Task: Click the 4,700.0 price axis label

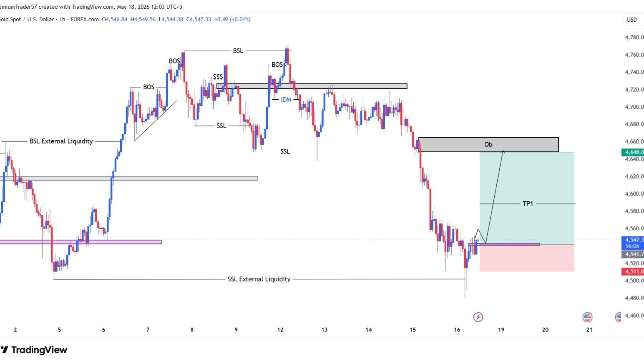Action: click(634, 107)
